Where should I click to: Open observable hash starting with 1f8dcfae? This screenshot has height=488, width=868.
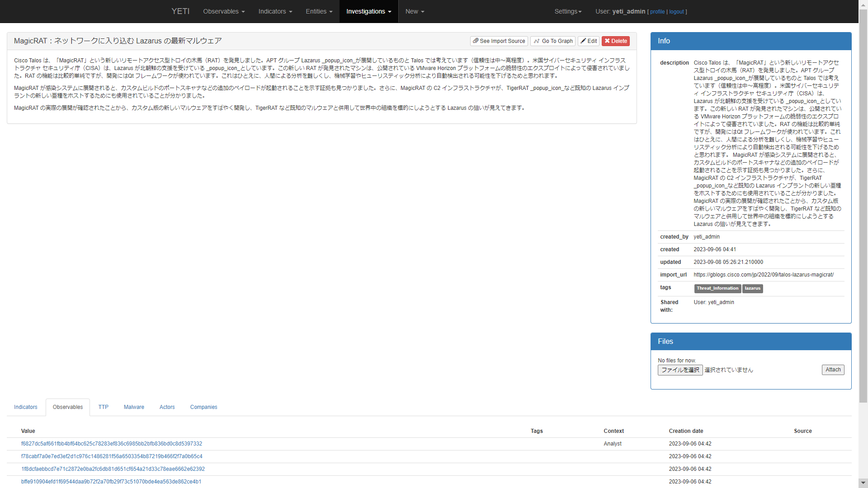click(113, 469)
